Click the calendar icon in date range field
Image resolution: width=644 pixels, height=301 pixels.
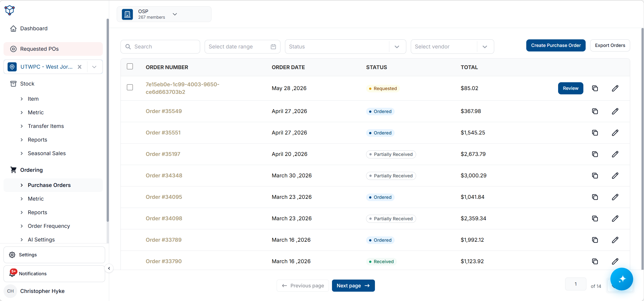[273, 47]
